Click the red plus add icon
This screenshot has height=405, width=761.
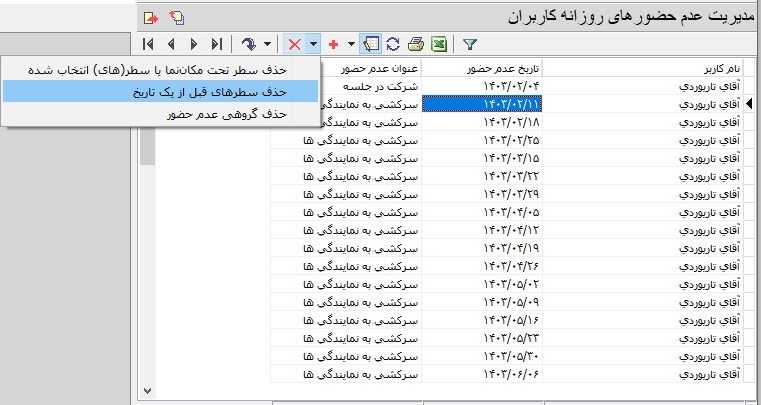tap(333, 44)
